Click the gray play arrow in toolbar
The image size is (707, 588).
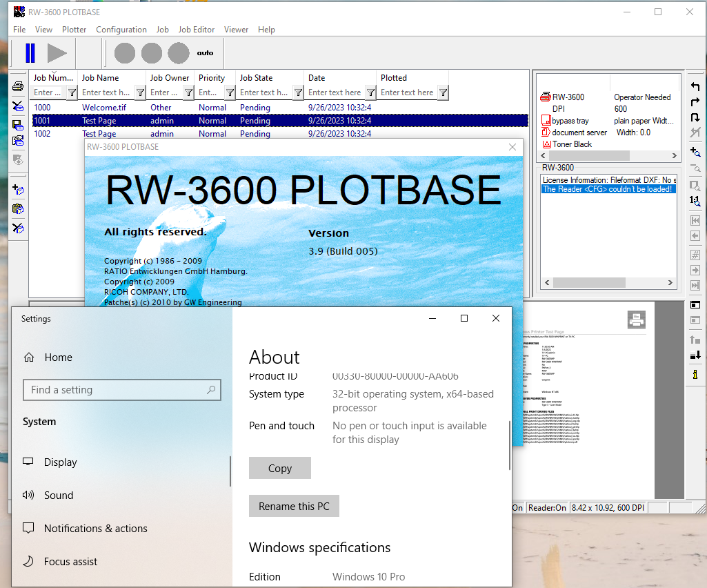point(57,53)
